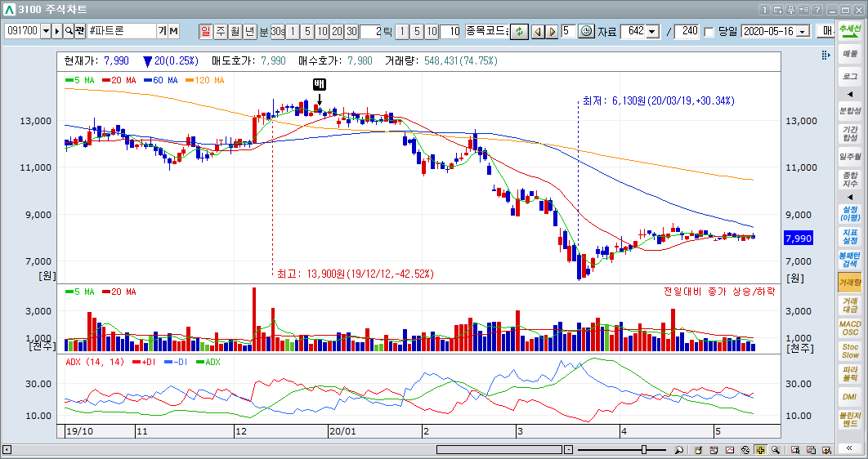Open the 일주월 sidebar tab

850,157
